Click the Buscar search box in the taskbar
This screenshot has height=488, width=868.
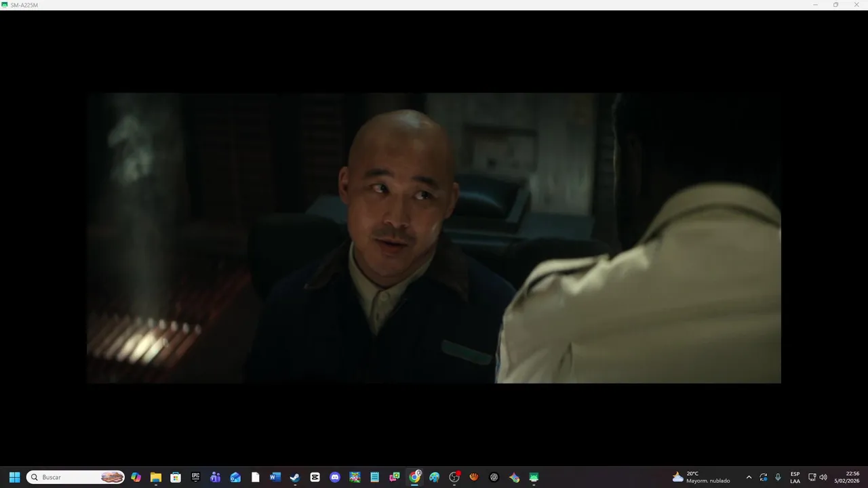pos(75,477)
